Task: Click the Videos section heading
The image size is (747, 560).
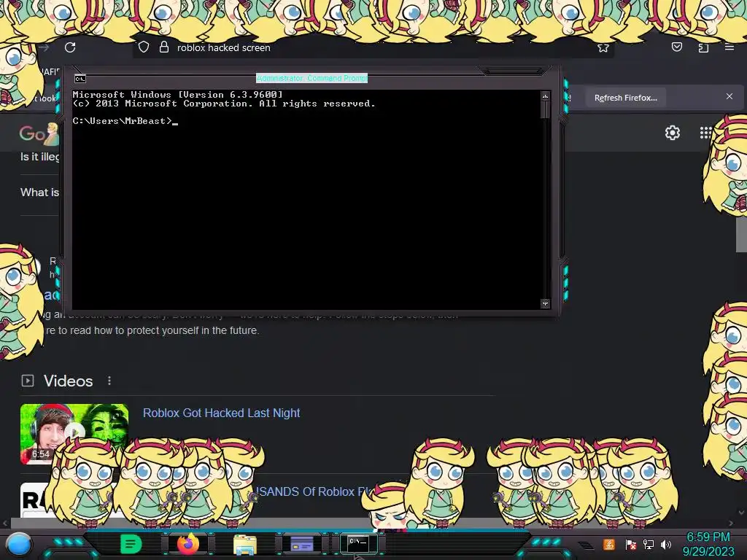Action: 68,381
